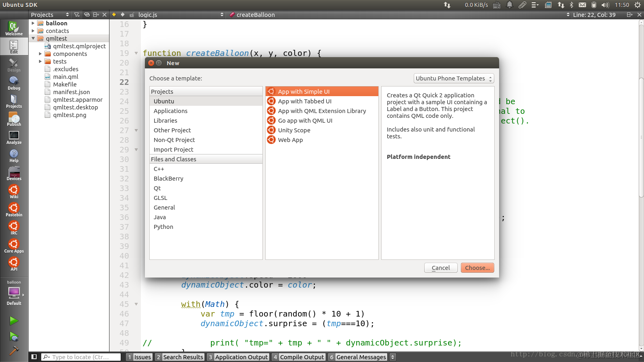Select the Non-Qt Project category
This screenshot has width=644, height=362.
pos(206,140)
